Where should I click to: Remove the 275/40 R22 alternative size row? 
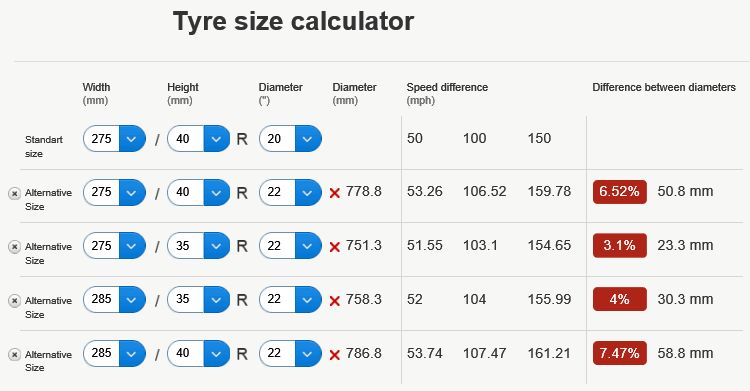tap(14, 193)
